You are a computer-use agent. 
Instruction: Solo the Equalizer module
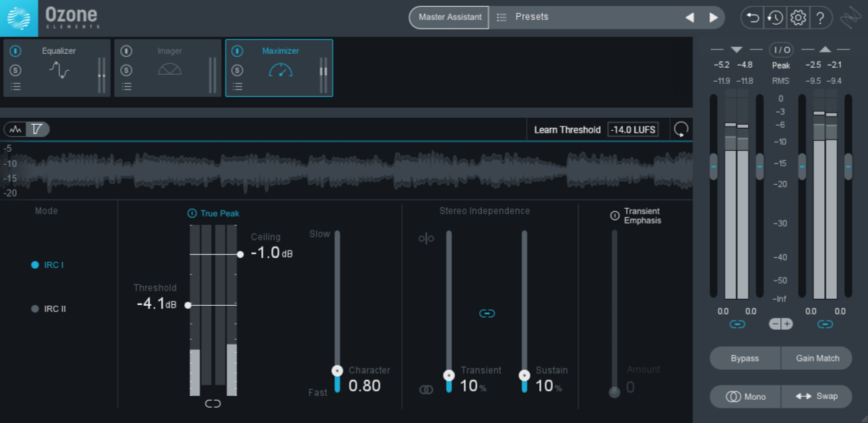pyautogui.click(x=16, y=70)
